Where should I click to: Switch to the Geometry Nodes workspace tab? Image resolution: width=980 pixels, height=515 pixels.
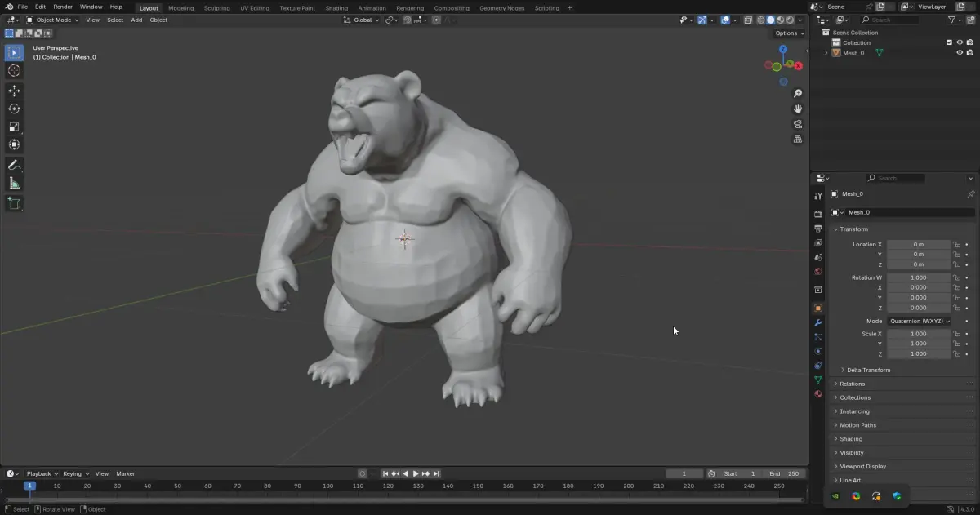point(501,7)
